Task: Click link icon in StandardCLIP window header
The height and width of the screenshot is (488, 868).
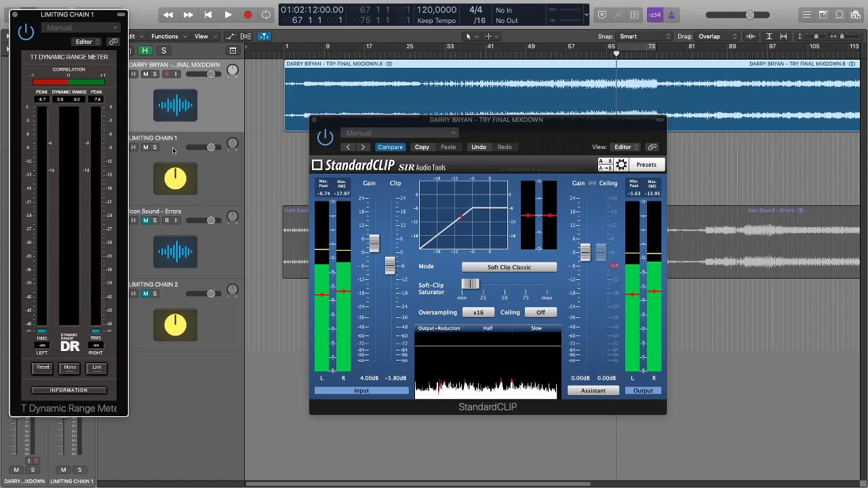Action: (652, 147)
